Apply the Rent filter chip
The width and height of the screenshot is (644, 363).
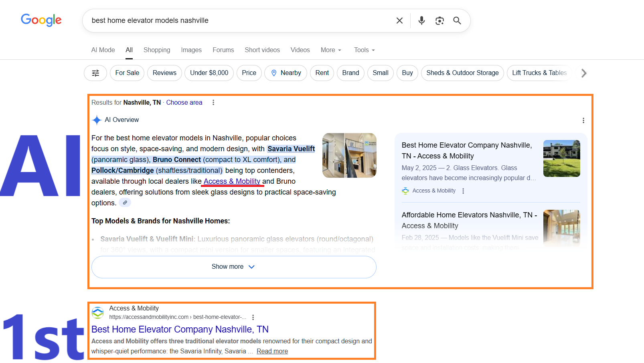322,73
